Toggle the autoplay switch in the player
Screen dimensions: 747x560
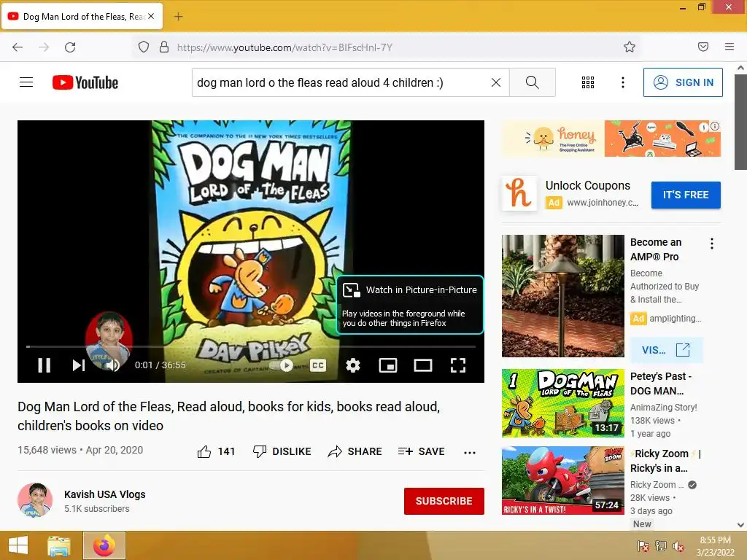point(282,365)
